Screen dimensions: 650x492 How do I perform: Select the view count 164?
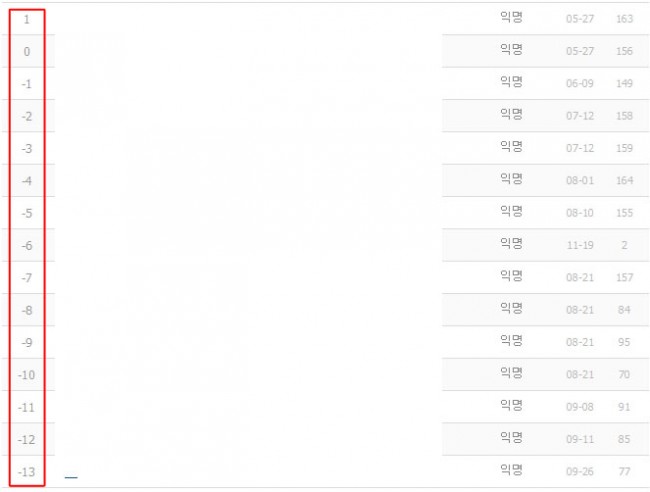pyautogui.click(x=625, y=181)
